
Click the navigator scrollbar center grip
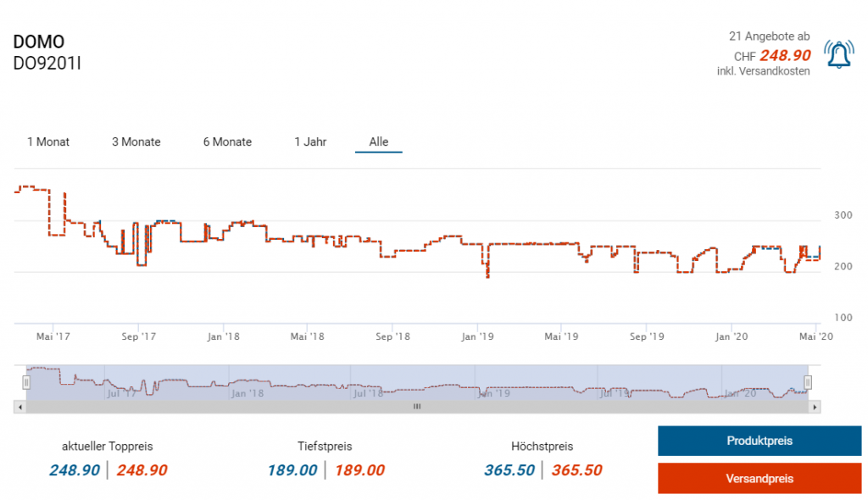pyautogui.click(x=417, y=407)
